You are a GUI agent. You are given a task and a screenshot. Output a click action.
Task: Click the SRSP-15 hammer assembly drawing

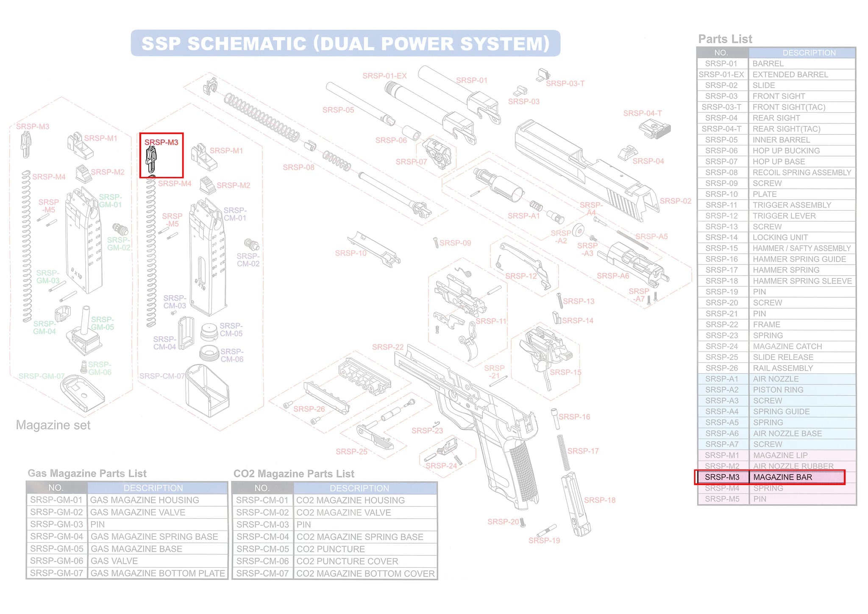[x=547, y=352]
